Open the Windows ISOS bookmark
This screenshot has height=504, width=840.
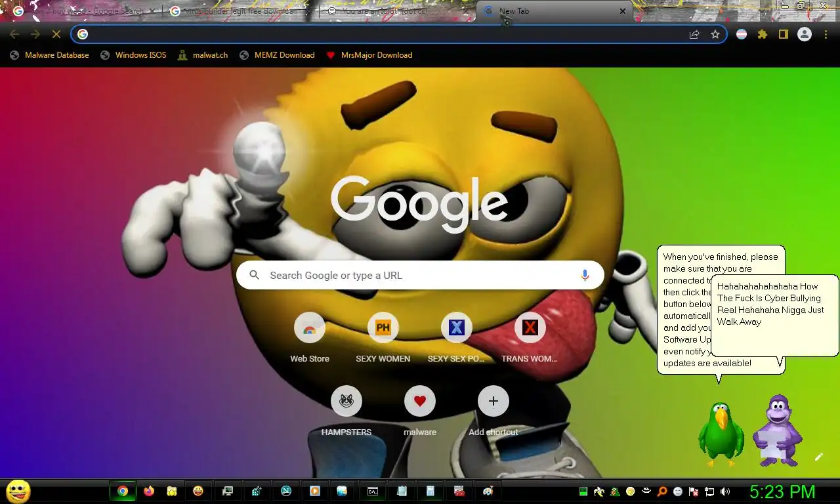click(x=133, y=55)
